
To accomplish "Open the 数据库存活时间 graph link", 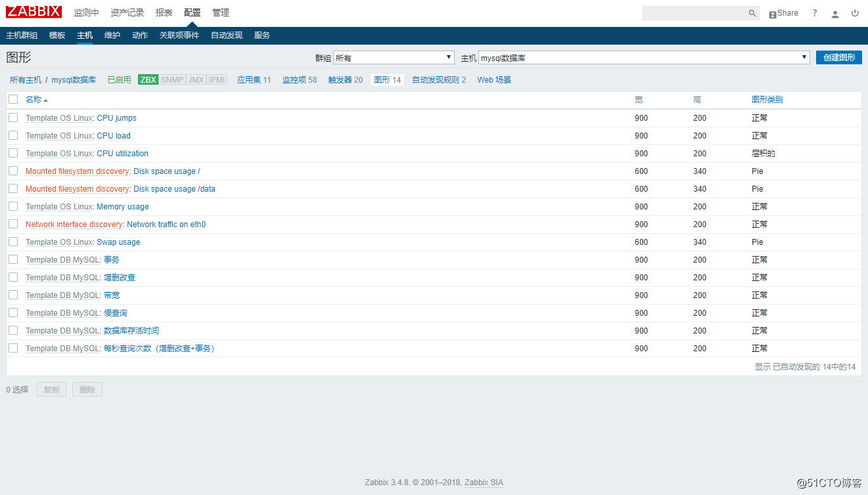I will (x=131, y=331).
